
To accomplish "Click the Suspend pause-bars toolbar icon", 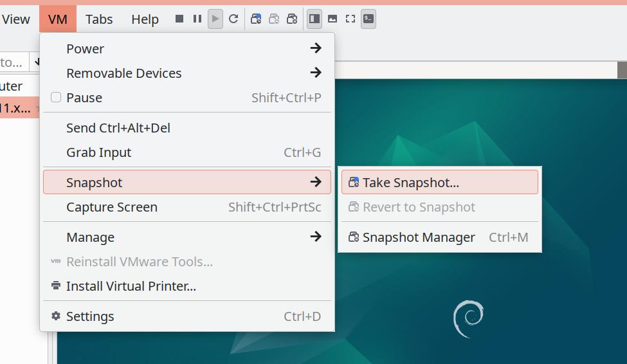I will (x=197, y=19).
